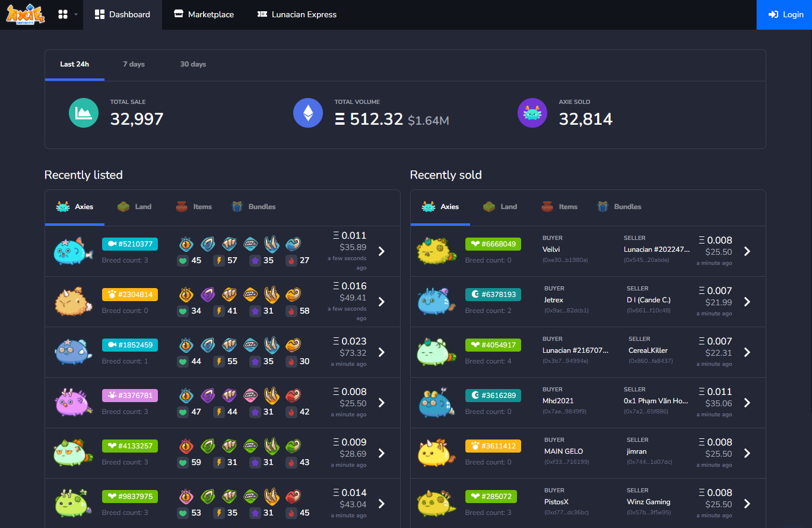The image size is (812, 528).
Task: Open axie #9837975 ID badge
Action: coord(130,497)
